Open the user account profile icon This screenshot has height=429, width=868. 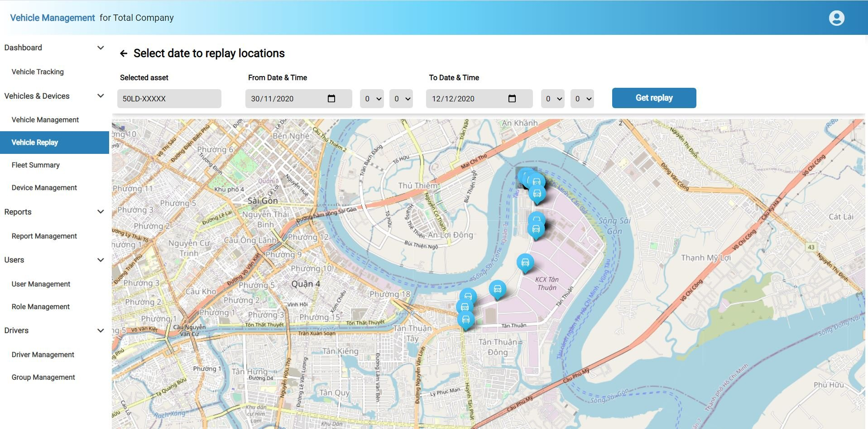click(x=836, y=18)
